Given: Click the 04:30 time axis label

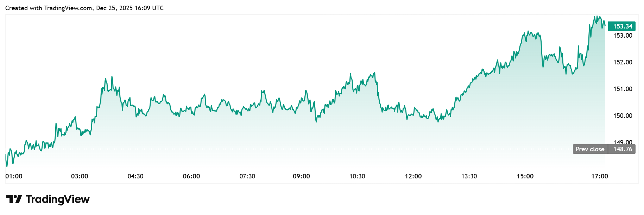Looking at the screenshot, I should coord(135,176).
